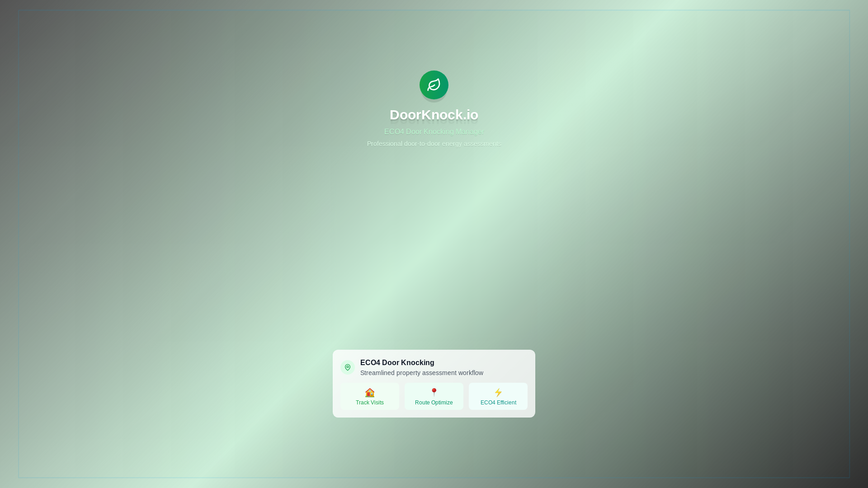Click the ECO4 Door Knocking Manager subtitle

coord(434,132)
